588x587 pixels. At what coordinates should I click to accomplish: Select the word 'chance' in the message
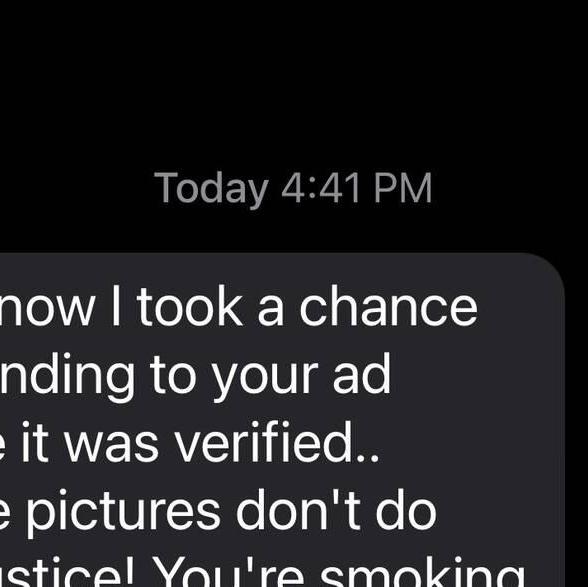[388, 308]
